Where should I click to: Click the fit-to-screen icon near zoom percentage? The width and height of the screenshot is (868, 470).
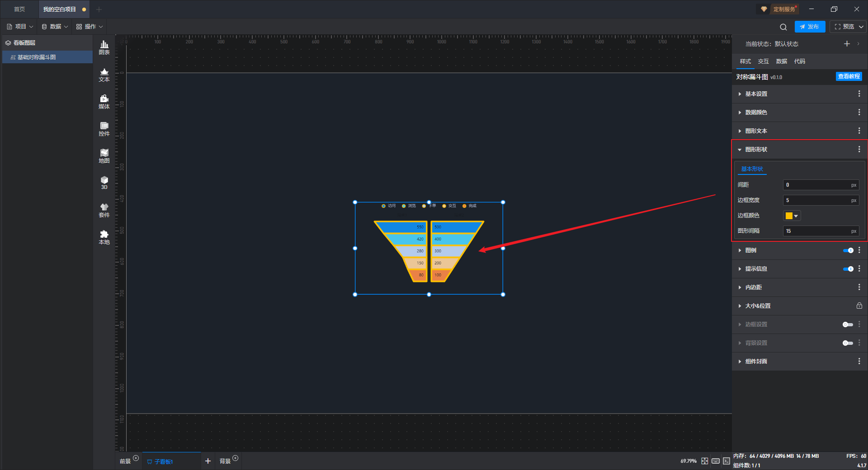tap(705, 461)
